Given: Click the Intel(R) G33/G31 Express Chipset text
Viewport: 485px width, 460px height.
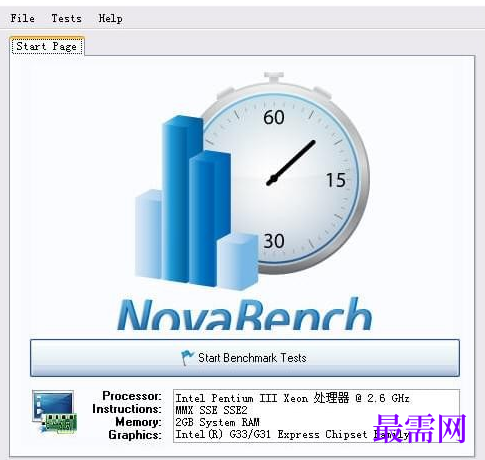Looking at the screenshot, I should [x=292, y=434].
